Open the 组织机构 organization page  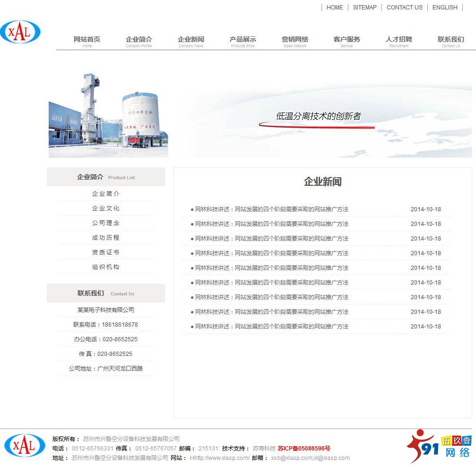[105, 267]
